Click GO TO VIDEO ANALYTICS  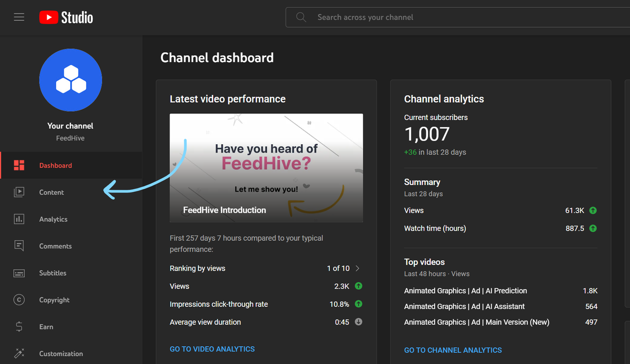click(212, 349)
